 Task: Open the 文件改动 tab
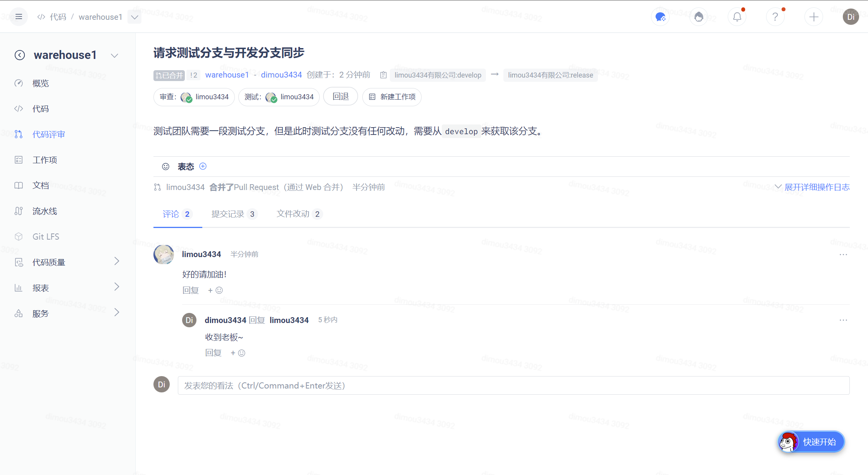[x=293, y=214]
